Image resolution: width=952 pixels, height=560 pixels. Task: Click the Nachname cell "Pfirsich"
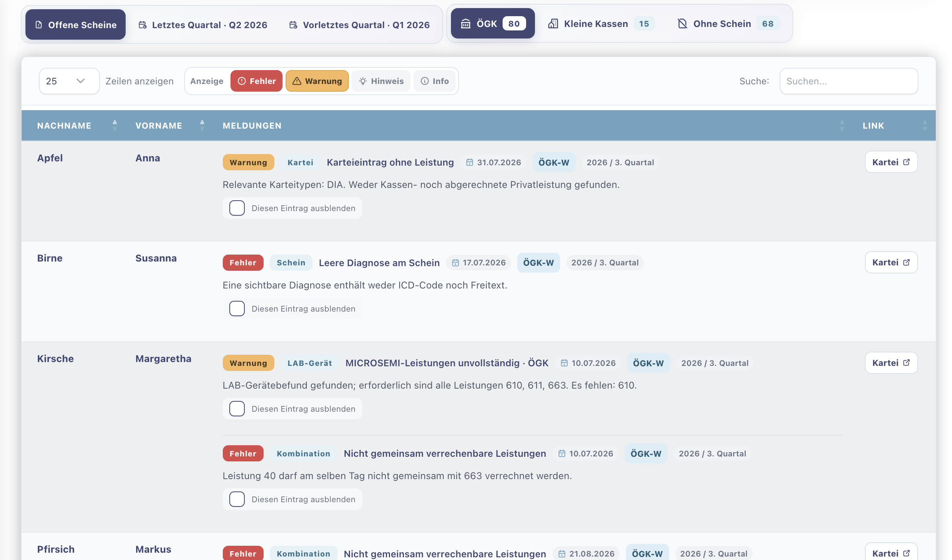(x=56, y=549)
